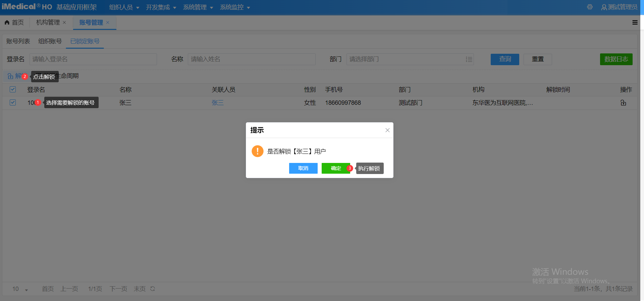
Task: Click 确定 to confirm unlock
Action: click(335, 168)
